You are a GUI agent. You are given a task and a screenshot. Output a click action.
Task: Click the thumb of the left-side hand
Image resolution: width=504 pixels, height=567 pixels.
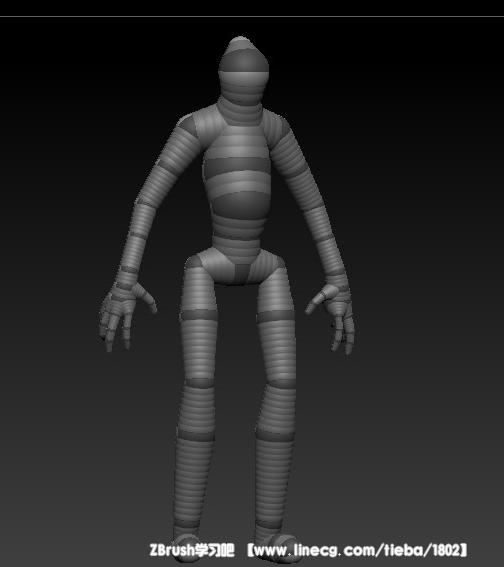(x=146, y=298)
